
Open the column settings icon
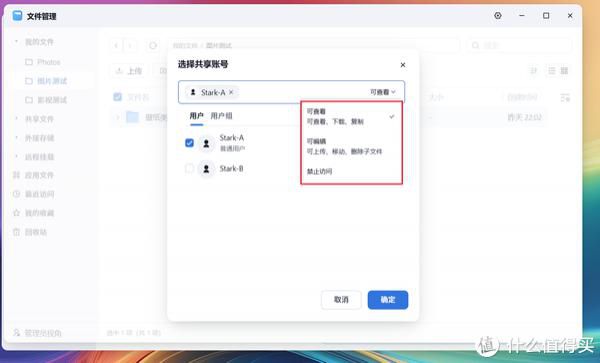pos(565,98)
